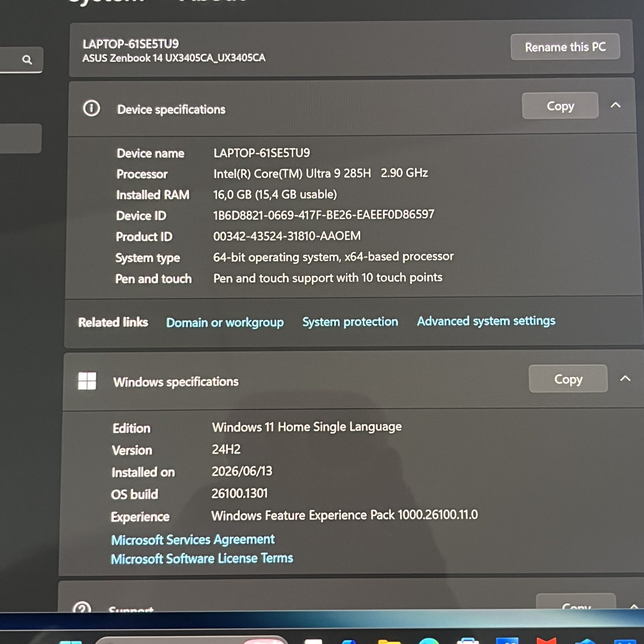Click the Pen and touch label

pos(153,279)
